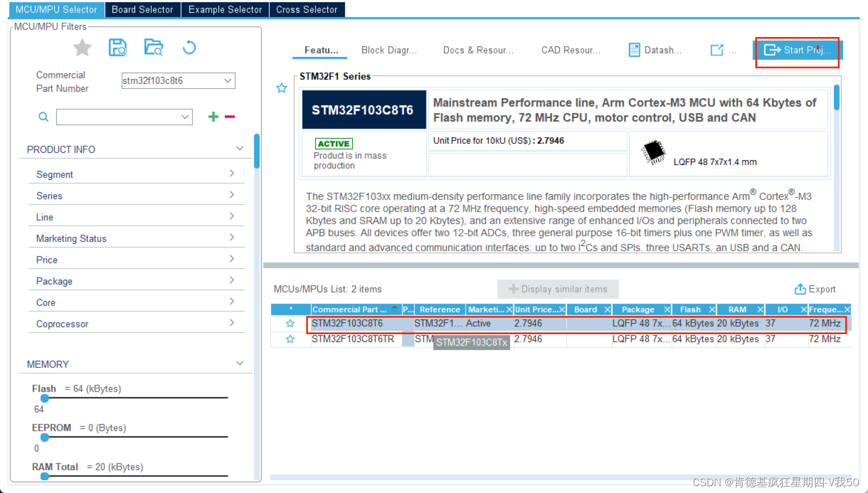The height and width of the screenshot is (493, 868).
Task: Click Display similar items button
Action: coord(558,289)
